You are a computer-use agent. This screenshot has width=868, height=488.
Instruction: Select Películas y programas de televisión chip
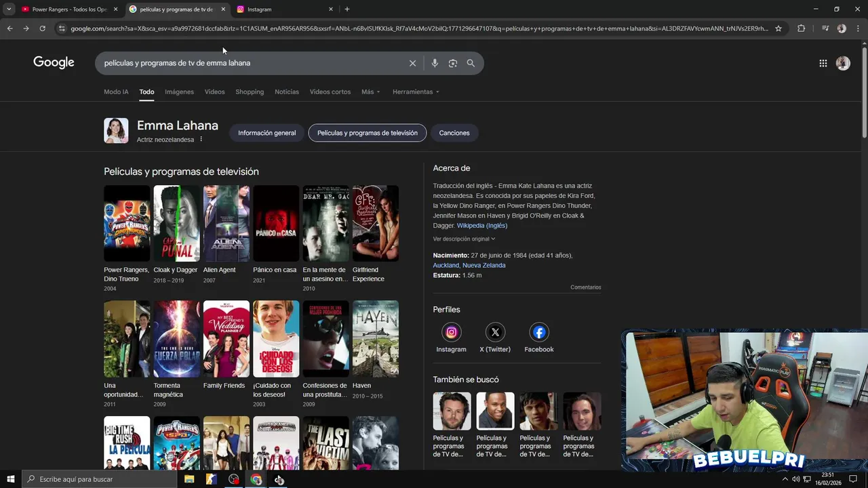pos(367,133)
